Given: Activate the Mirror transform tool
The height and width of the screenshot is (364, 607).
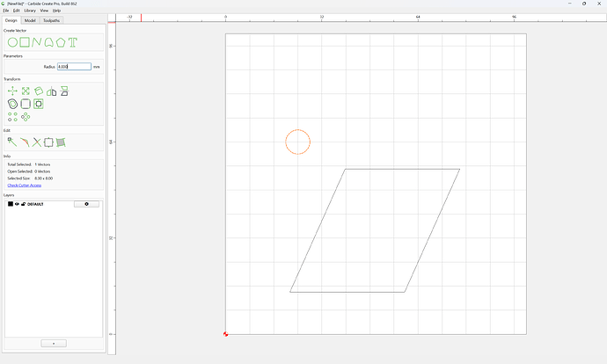Looking at the screenshot, I should click(52, 91).
